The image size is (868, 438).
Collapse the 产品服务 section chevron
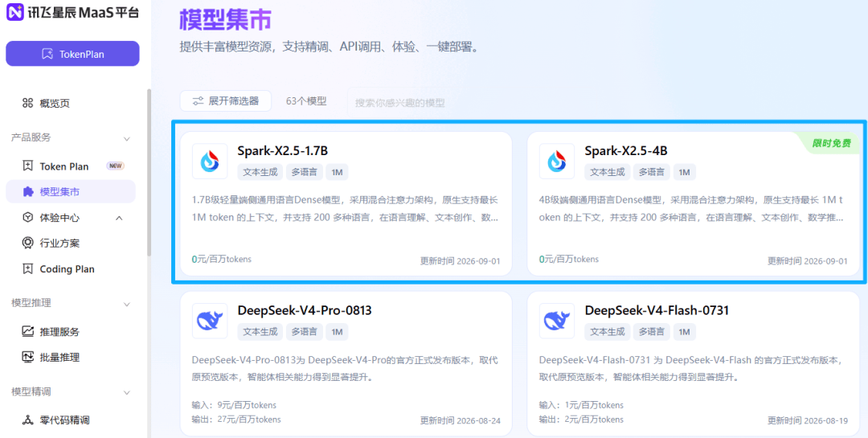click(127, 138)
